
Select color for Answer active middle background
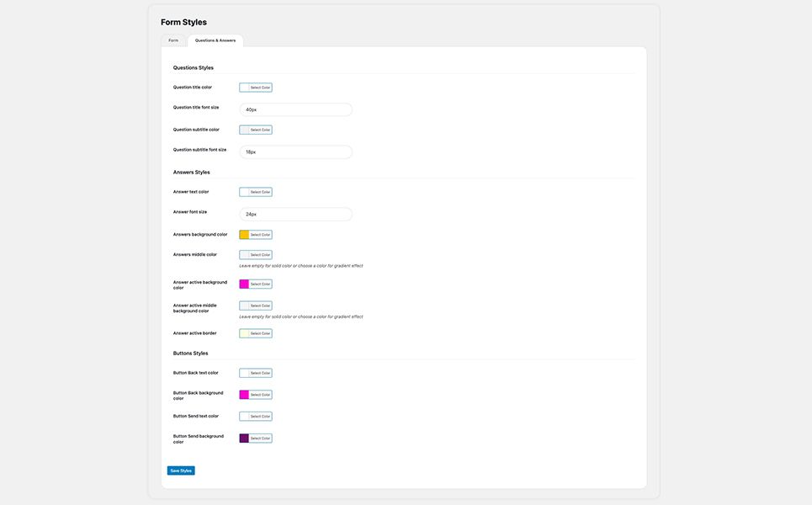pyautogui.click(x=256, y=306)
